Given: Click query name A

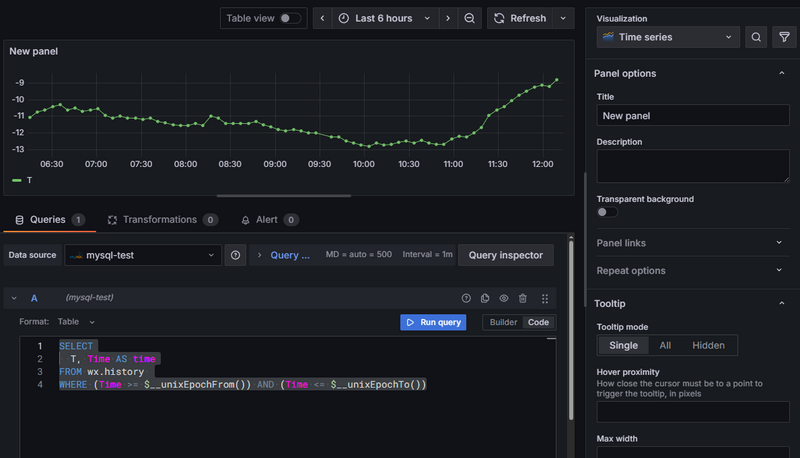Looking at the screenshot, I should pyautogui.click(x=34, y=298).
